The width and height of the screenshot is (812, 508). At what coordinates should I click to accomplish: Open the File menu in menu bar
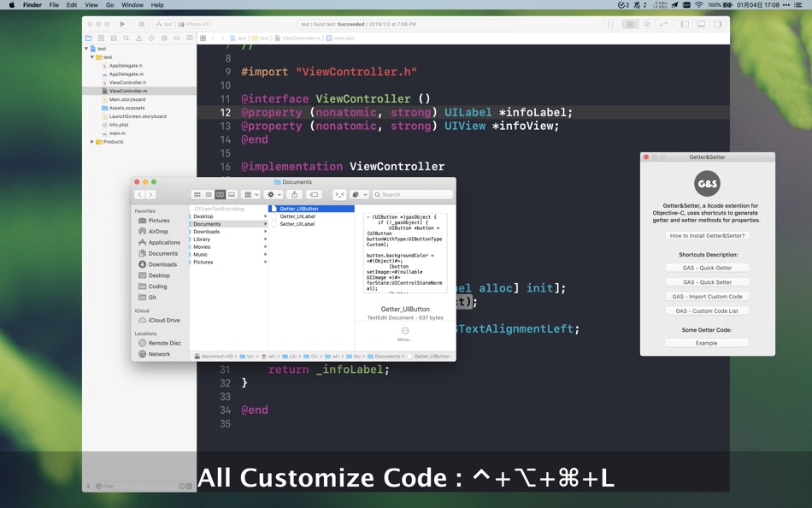click(x=54, y=4)
